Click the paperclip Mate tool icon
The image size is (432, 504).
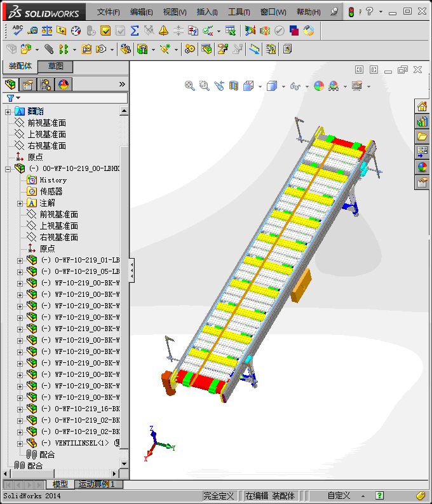pyautogui.click(x=49, y=49)
